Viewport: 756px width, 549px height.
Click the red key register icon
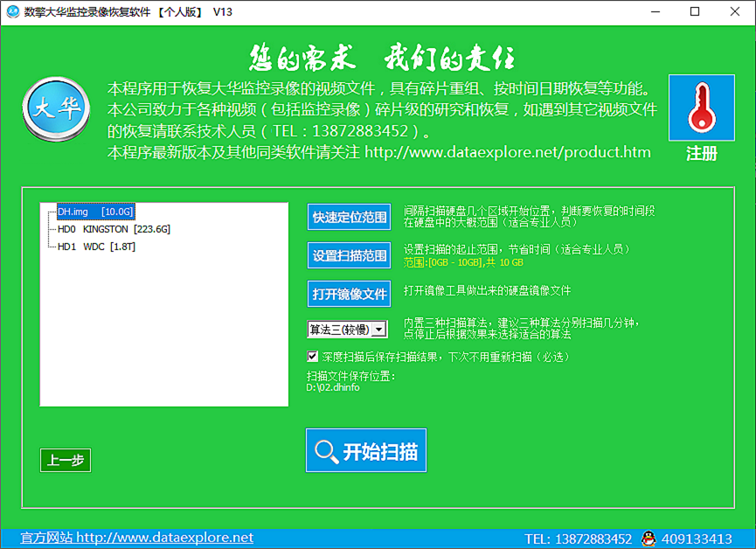pos(702,108)
